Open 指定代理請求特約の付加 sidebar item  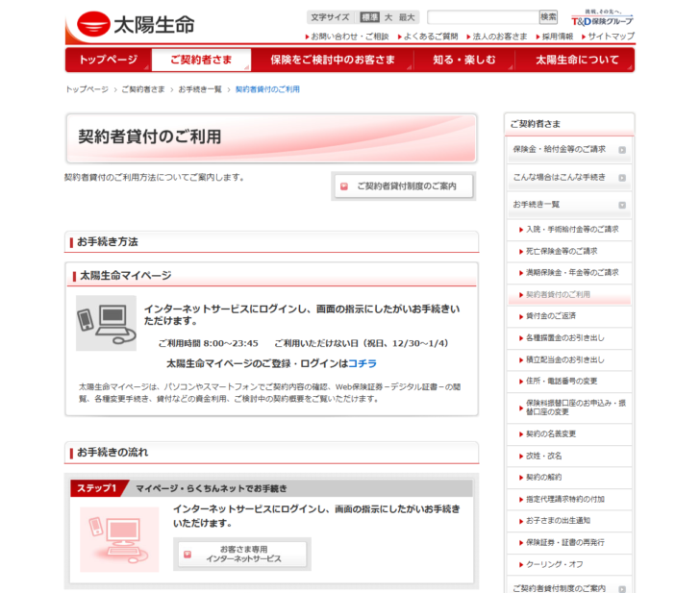pos(569,499)
